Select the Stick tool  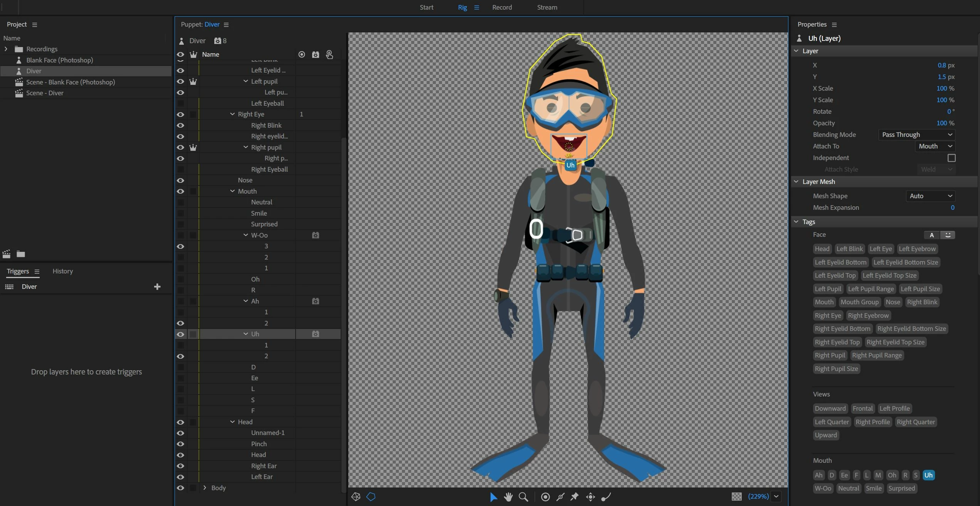tap(560, 497)
